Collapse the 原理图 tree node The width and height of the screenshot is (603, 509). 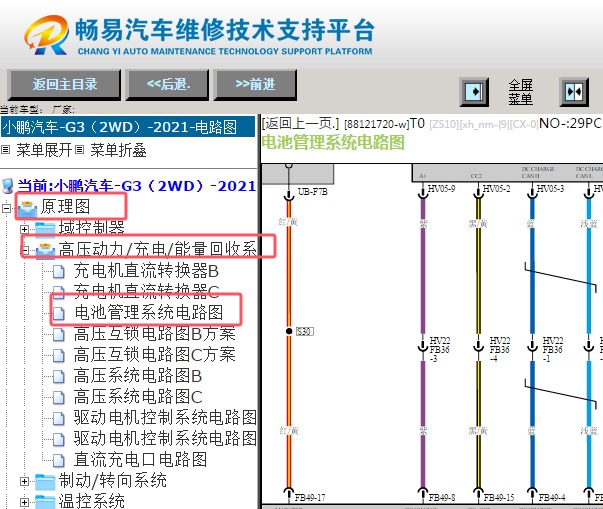(x=7, y=208)
